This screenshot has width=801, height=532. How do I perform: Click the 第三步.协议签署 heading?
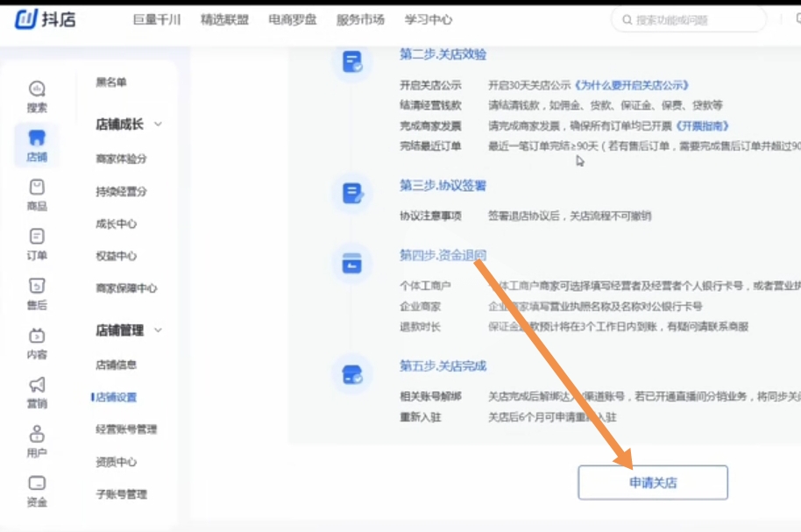pyautogui.click(x=443, y=186)
